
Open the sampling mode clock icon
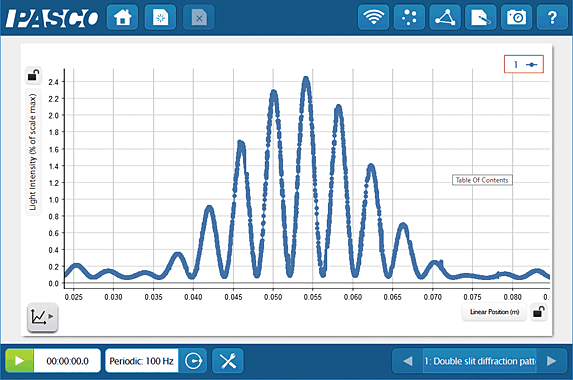coord(193,361)
